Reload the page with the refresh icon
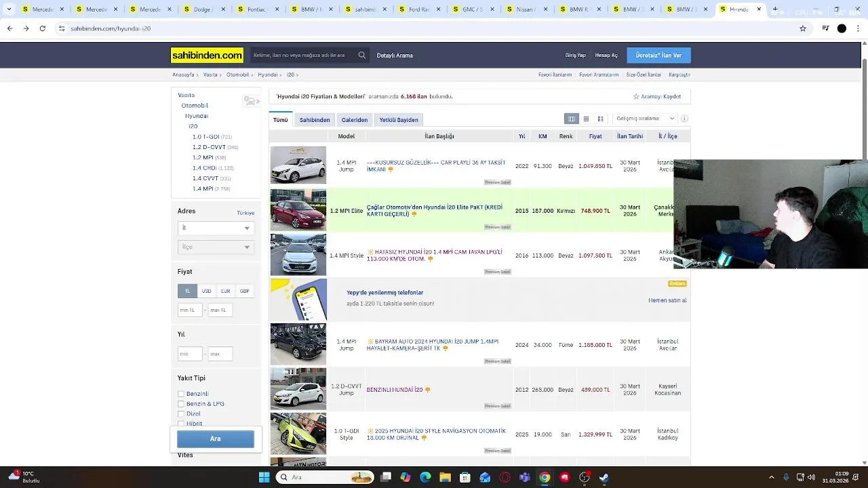 (42, 28)
